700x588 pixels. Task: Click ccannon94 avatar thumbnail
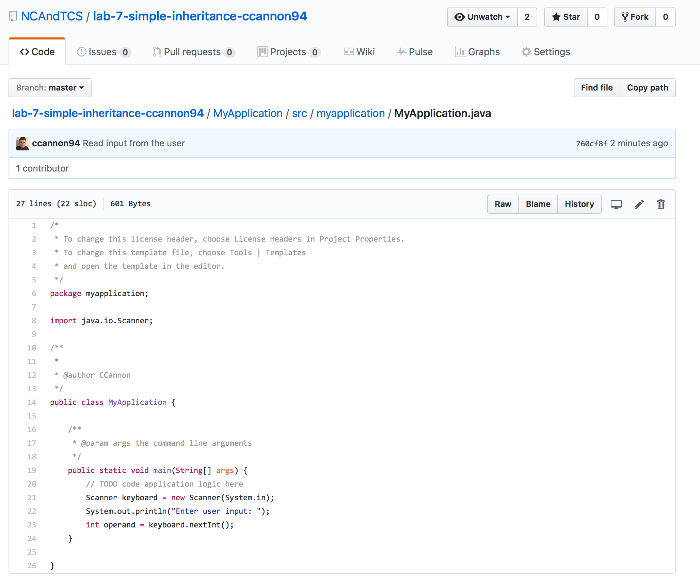pos(22,143)
